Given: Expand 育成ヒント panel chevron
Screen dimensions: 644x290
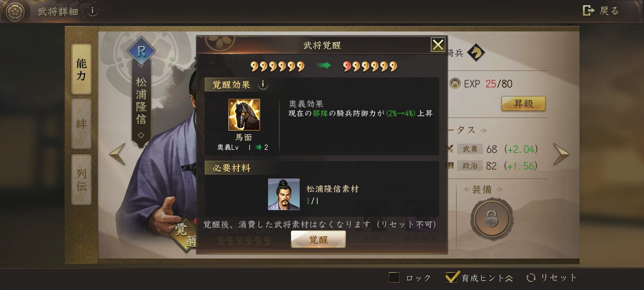Looking at the screenshot, I should 509,278.
